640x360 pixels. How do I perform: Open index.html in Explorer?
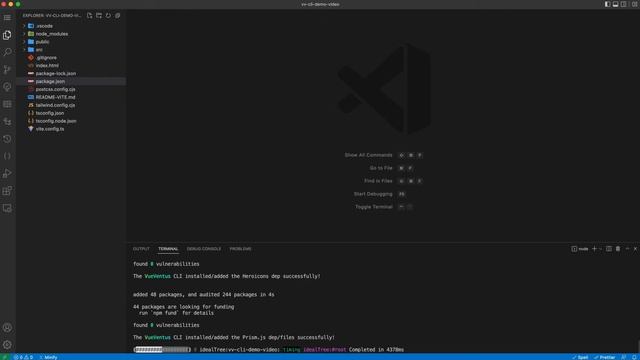pyautogui.click(x=71, y=66)
